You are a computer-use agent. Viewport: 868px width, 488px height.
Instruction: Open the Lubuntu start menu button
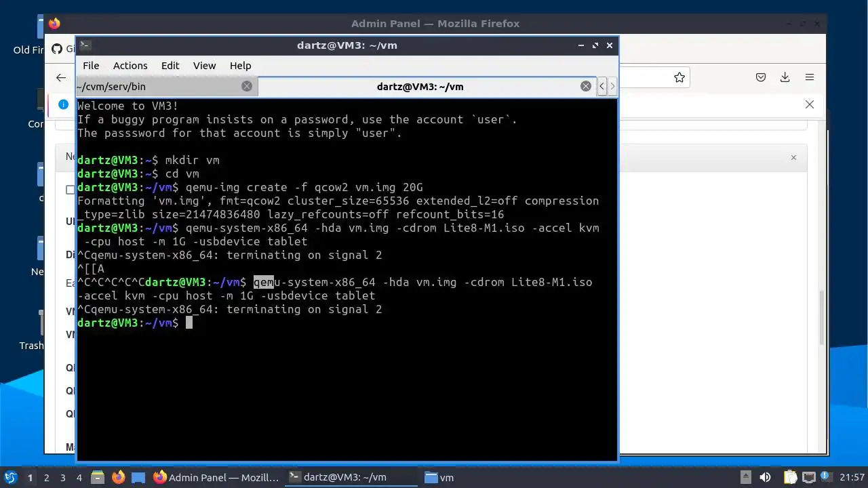[10, 477]
